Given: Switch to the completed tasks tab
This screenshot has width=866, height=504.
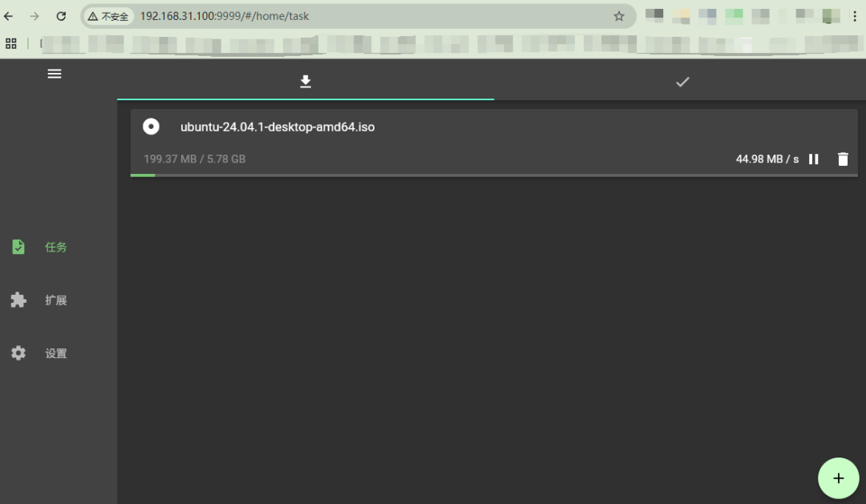Looking at the screenshot, I should (682, 82).
